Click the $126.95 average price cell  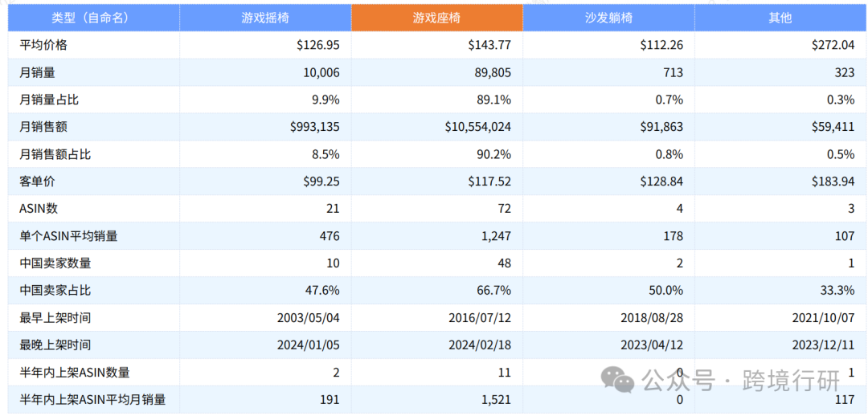(317, 46)
